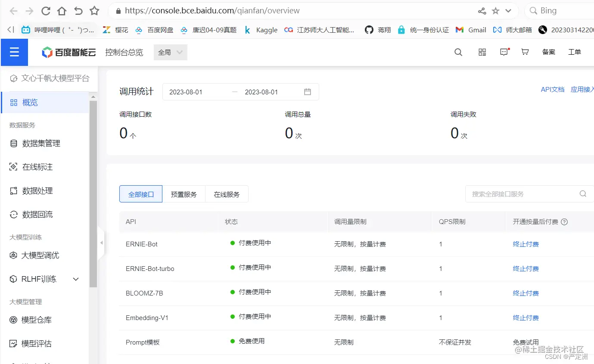Click 文心千帆大模型平台 sidebar title
594x364 pixels.
pos(50,78)
